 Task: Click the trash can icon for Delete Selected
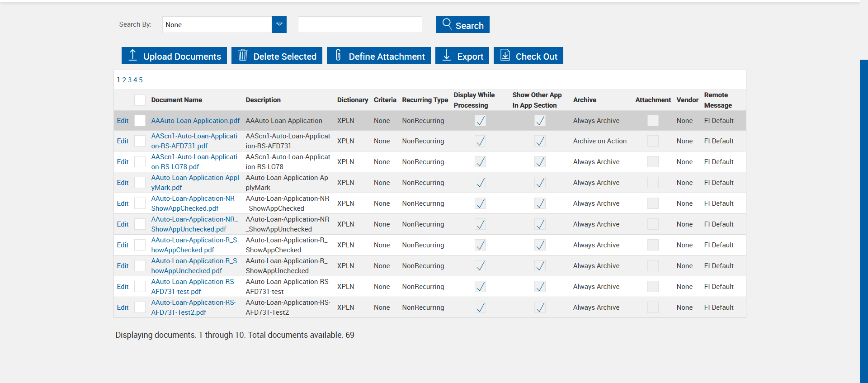click(243, 55)
